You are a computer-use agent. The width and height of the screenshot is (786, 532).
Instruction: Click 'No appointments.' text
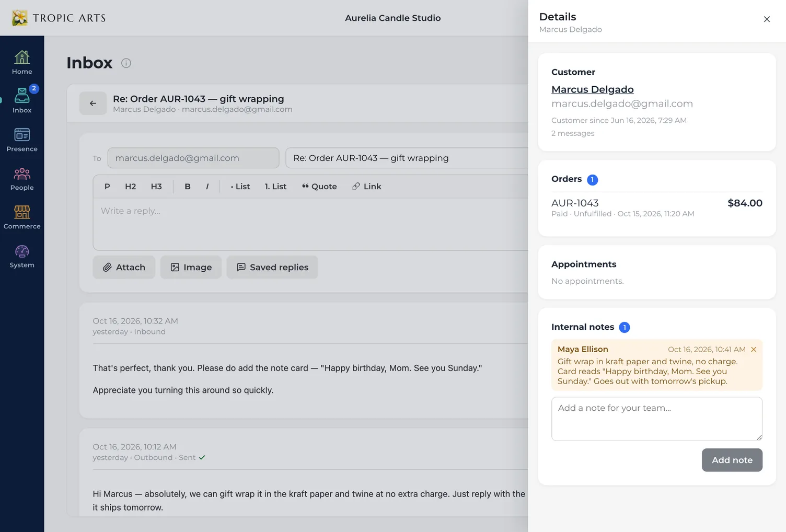587,281
